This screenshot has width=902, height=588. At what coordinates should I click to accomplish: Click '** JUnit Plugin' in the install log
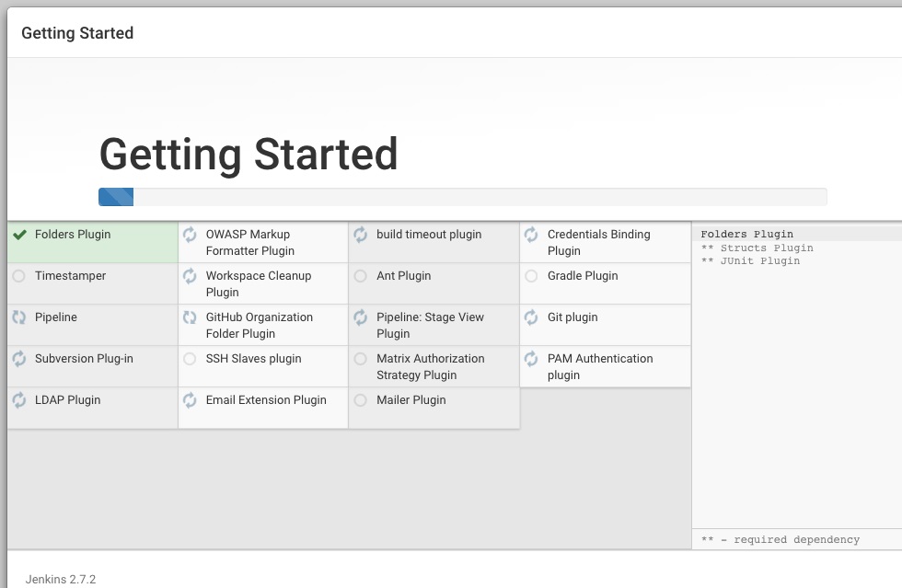[x=751, y=261]
